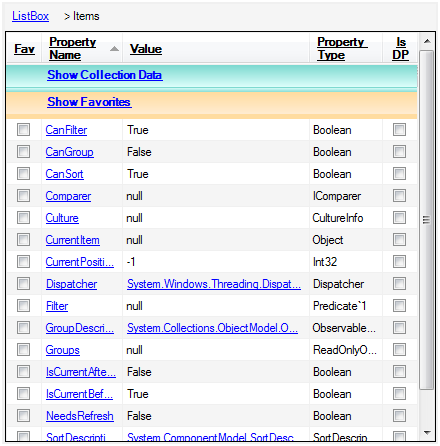Select the Predicate`1 type cell

tap(340, 306)
